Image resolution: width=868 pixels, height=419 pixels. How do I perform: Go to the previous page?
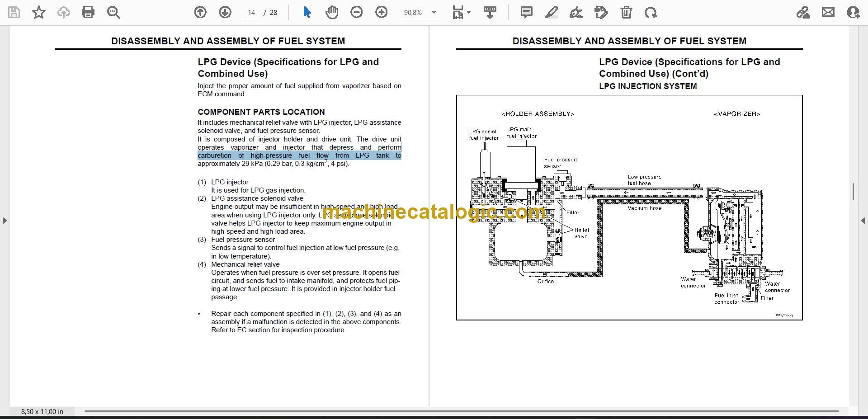200,12
